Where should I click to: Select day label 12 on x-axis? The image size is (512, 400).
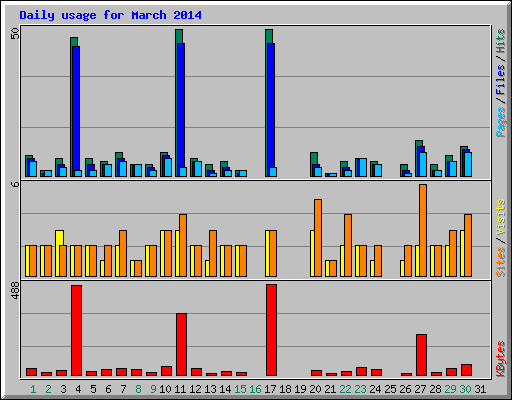click(195, 389)
